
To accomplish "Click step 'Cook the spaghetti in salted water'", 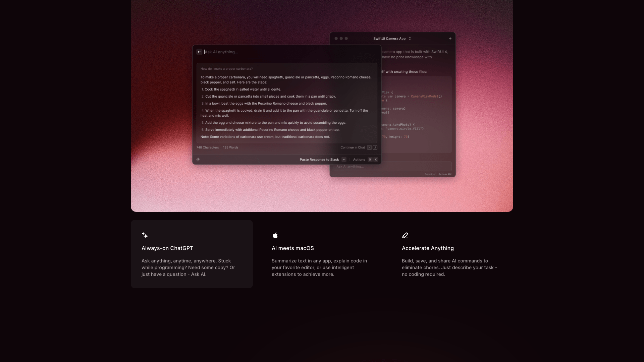I will pos(243,89).
